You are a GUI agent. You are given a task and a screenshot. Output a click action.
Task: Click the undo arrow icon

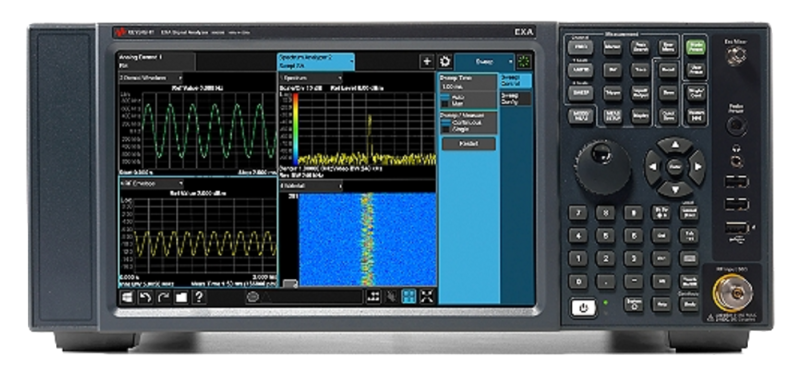(x=146, y=297)
